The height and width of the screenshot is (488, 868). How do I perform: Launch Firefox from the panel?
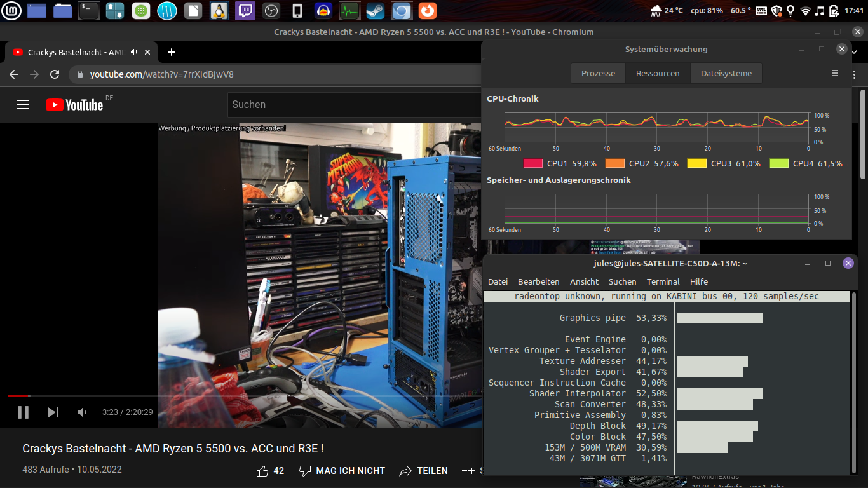coord(428,10)
